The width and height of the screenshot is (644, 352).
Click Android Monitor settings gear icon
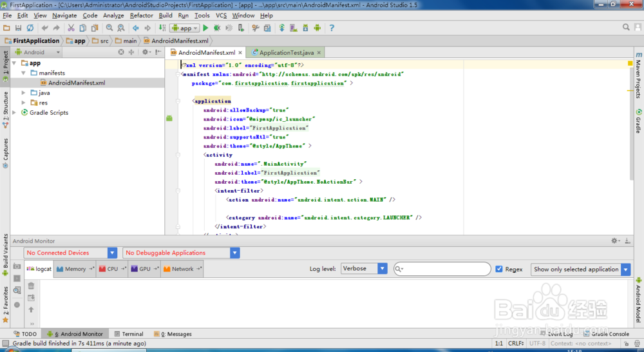[x=614, y=241]
